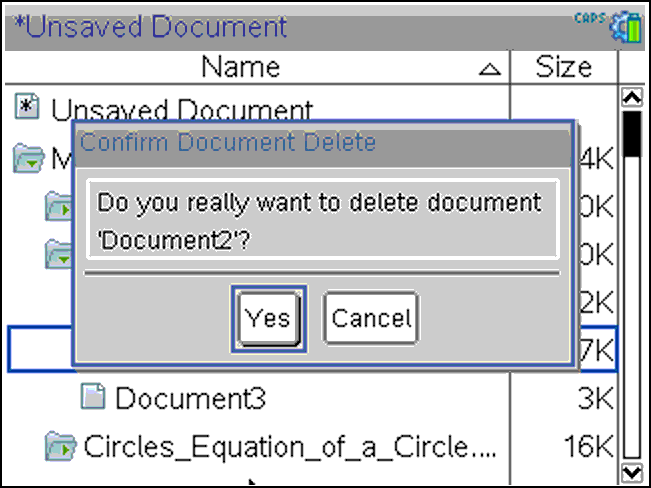Click the settings gear battery status icon
This screenshot has width=651, height=488.
[626, 27]
